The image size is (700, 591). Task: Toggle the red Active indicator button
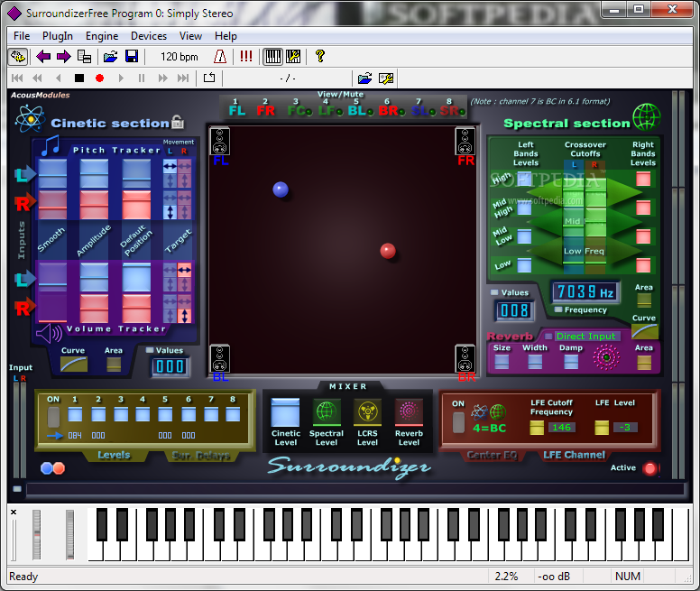coord(649,468)
